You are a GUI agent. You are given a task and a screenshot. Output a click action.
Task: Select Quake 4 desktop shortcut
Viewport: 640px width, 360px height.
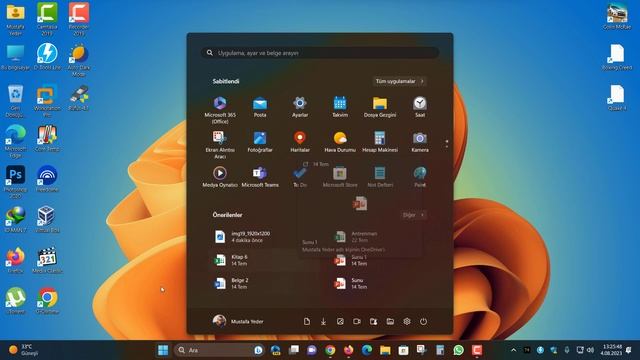pos(617,98)
